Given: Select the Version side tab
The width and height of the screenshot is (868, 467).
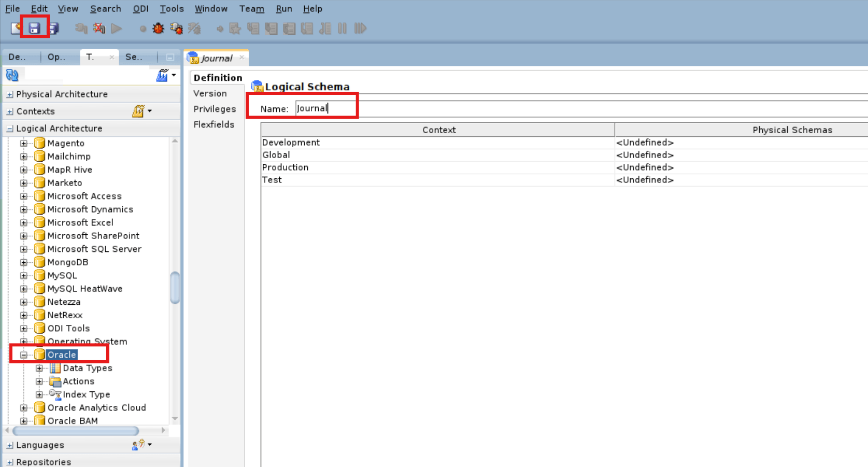Looking at the screenshot, I should click(x=210, y=93).
